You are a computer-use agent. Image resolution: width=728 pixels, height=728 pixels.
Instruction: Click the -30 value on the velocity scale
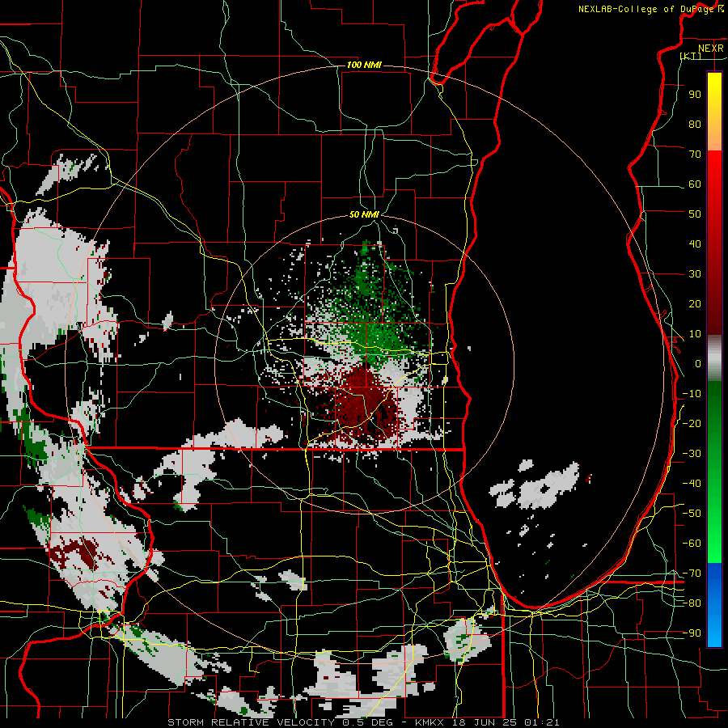(x=692, y=454)
